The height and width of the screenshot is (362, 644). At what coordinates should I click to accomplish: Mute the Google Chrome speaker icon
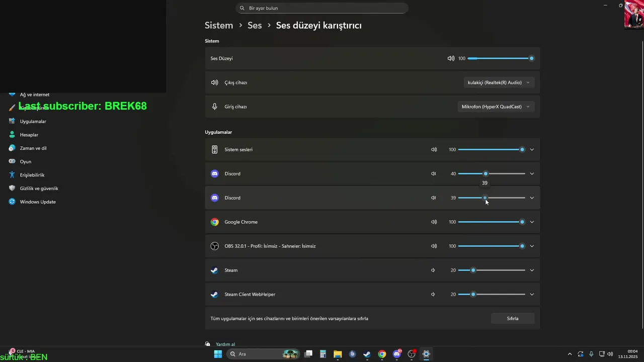point(434,222)
